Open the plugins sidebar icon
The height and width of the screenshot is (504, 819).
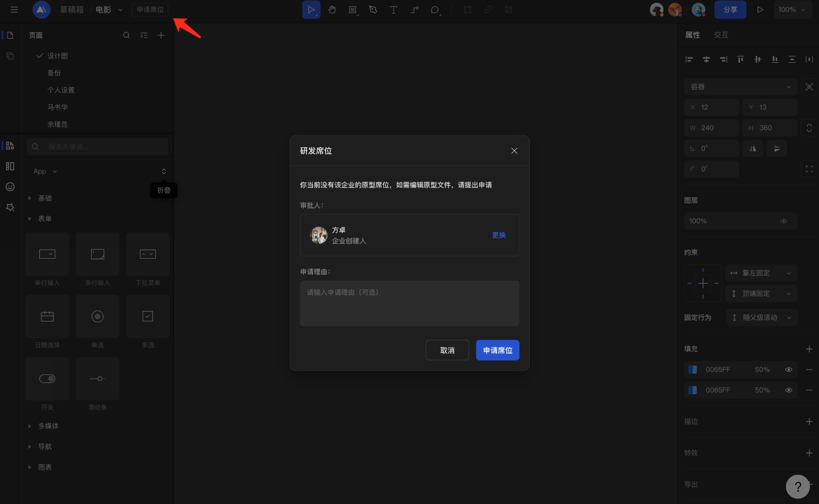[x=10, y=207]
